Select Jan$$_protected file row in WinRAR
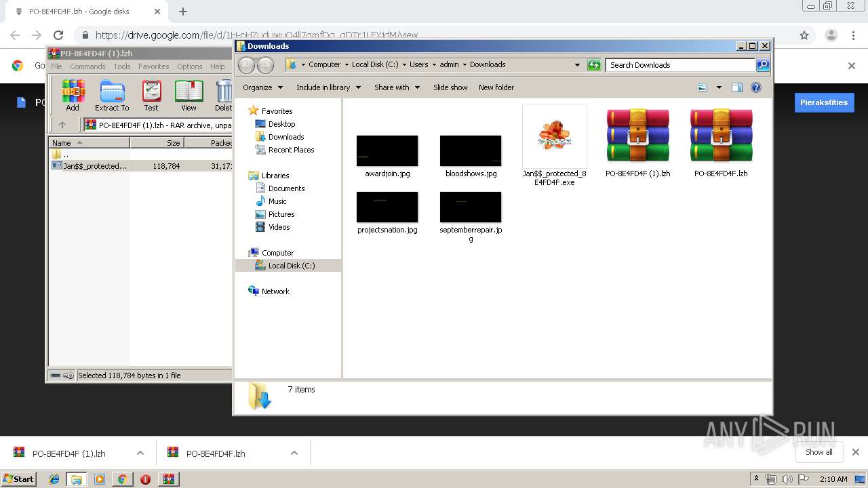Image resolution: width=868 pixels, height=488 pixels. pyautogui.click(x=141, y=165)
